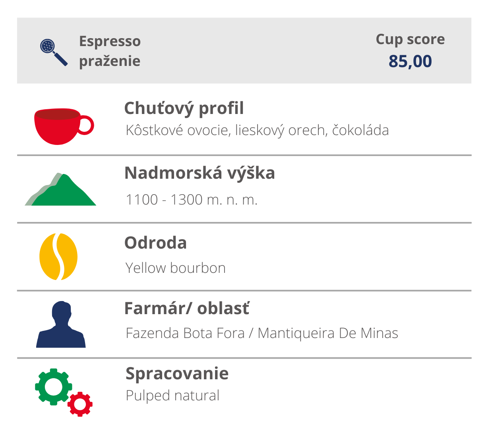494x448 pixels.
Task: Click the Cup score heading
Action: [x=410, y=39]
